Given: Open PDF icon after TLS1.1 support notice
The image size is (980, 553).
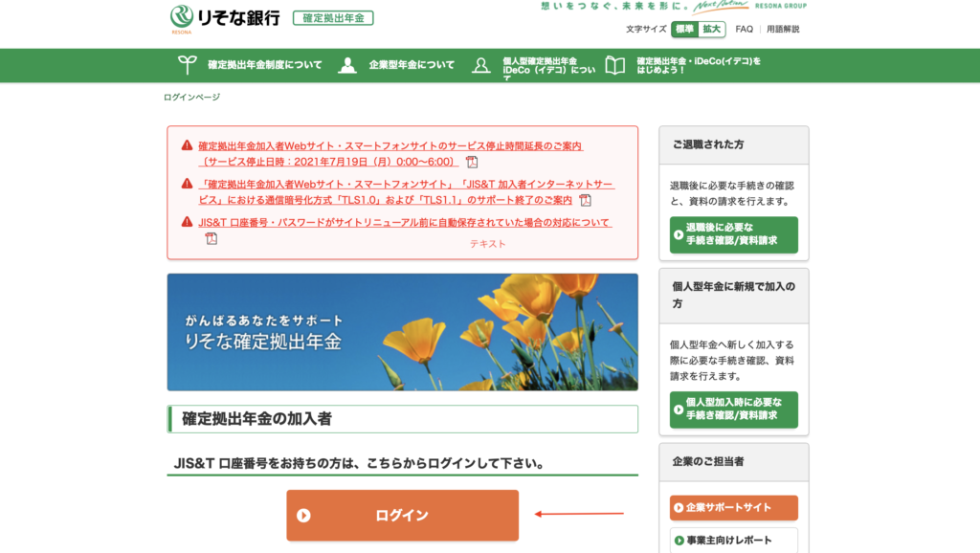Looking at the screenshot, I should (585, 200).
